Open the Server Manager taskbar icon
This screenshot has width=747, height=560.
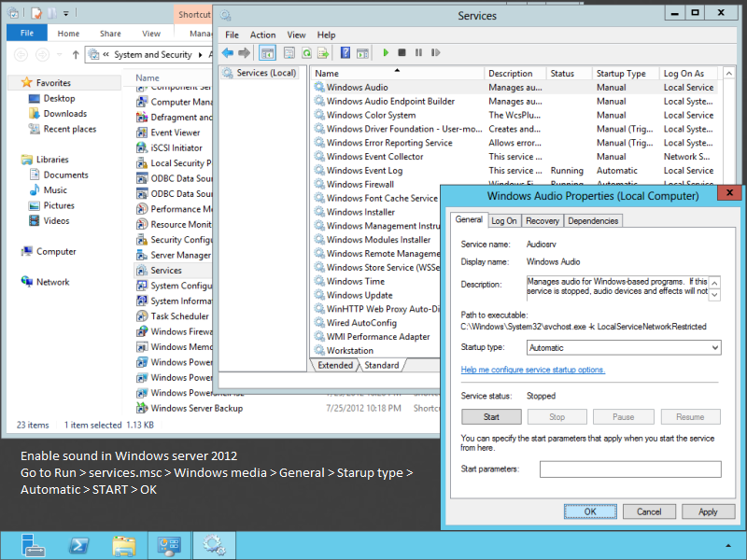point(33,545)
